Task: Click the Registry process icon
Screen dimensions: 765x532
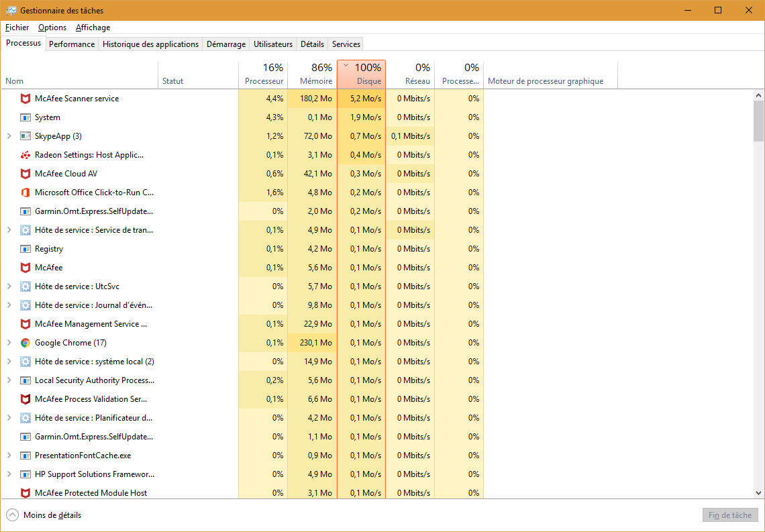Action: [25, 249]
